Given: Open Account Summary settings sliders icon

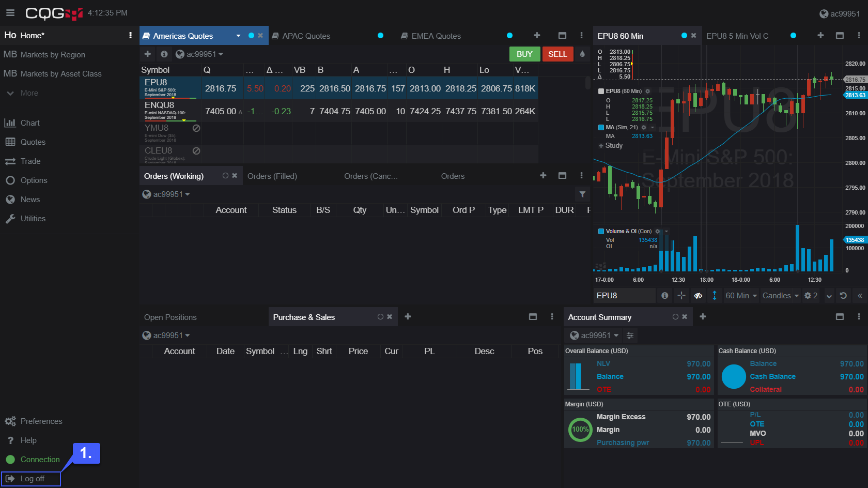Looking at the screenshot, I should pyautogui.click(x=630, y=335).
